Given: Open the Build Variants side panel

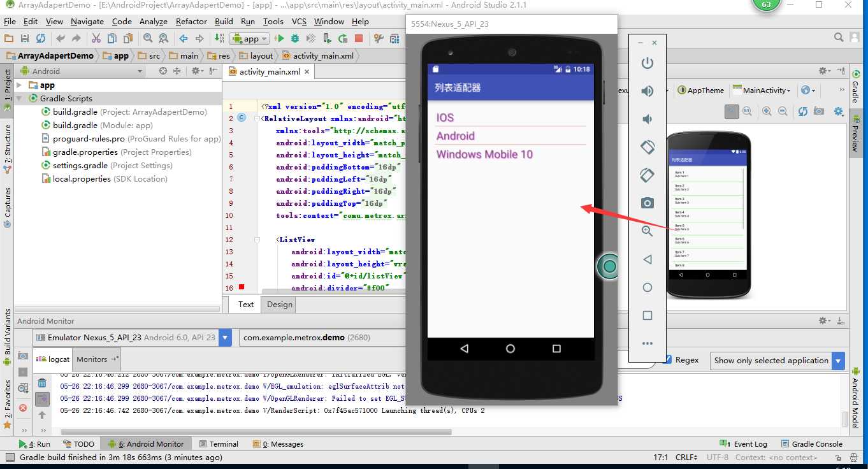Looking at the screenshot, I should pos(8,337).
